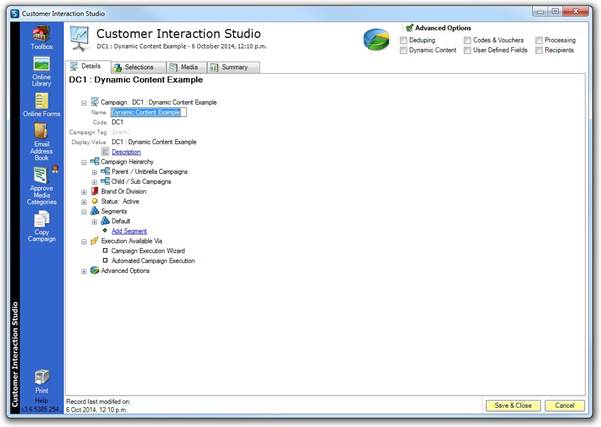The width and height of the screenshot is (601, 427).
Task: Click the Advanced Options header icon
Action: click(x=409, y=28)
